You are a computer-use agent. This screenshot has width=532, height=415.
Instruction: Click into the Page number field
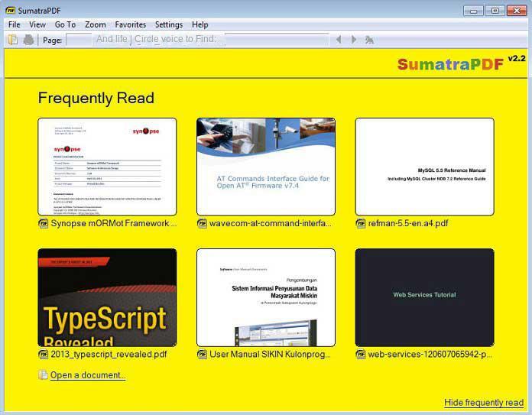(78, 40)
